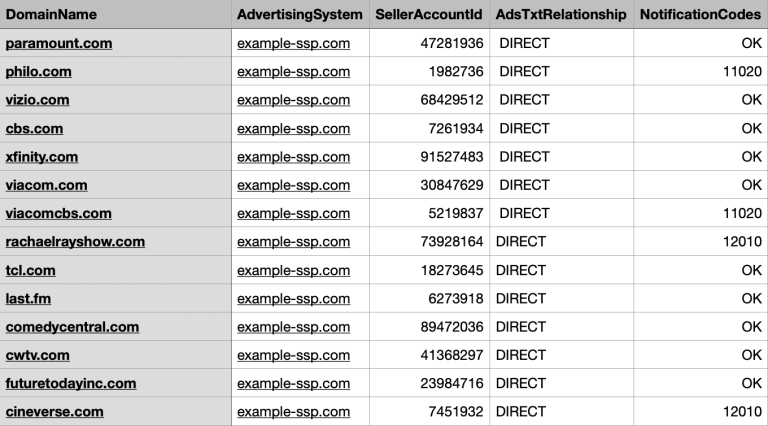
Task: Open the paramount.com domain link
Action: point(59,44)
